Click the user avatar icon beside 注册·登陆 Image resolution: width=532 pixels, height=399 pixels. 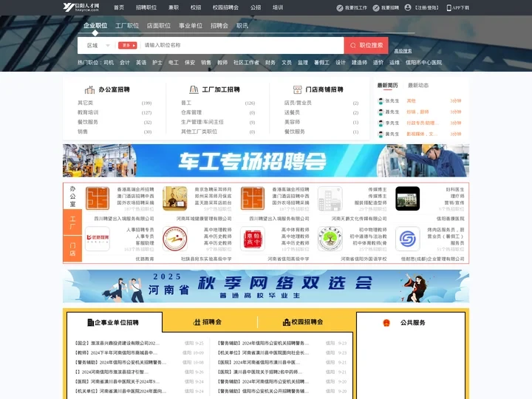point(408,7)
